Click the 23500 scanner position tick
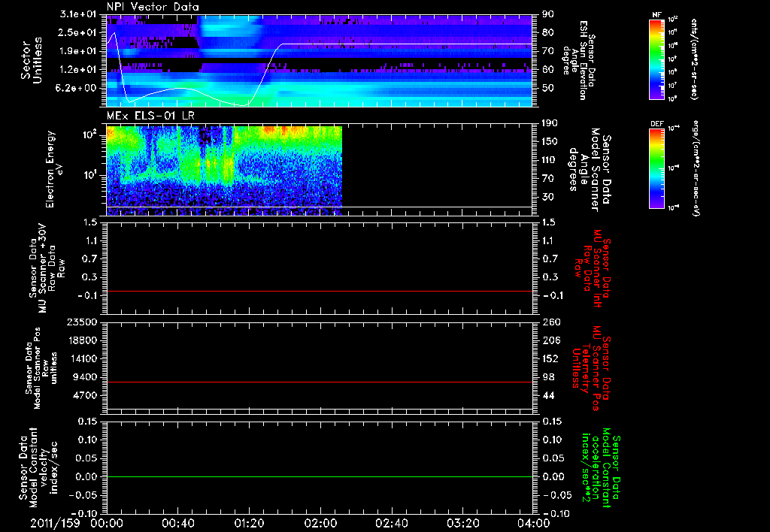The height and width of the screenshot is (532, 770). point(81,322)
